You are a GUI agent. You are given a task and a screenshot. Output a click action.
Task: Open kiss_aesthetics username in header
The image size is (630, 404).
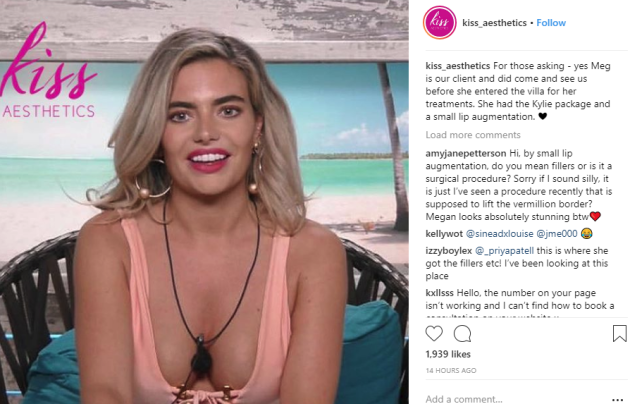494,23
